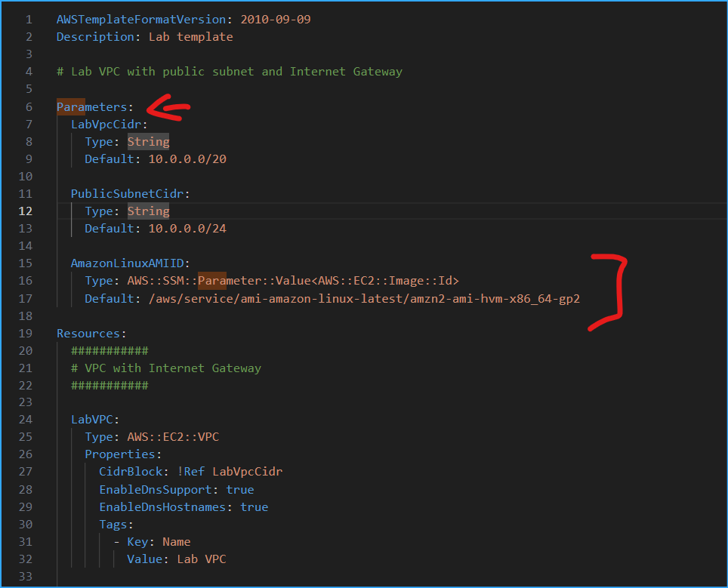728x588 pixels.
Task: Click line number 12 in the gutter
Action: (x=25, y=211)
